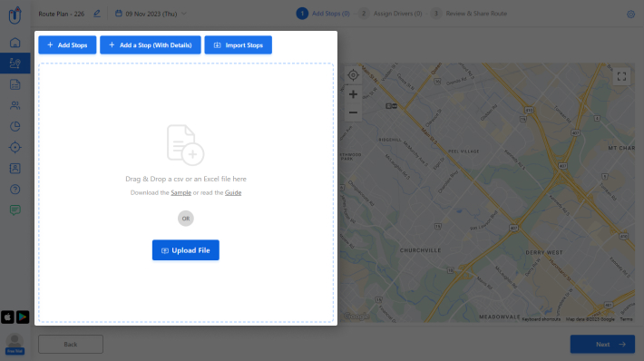Open the map Terms link
The width and height of the screenshot is (644, 361).
(626, 319)
